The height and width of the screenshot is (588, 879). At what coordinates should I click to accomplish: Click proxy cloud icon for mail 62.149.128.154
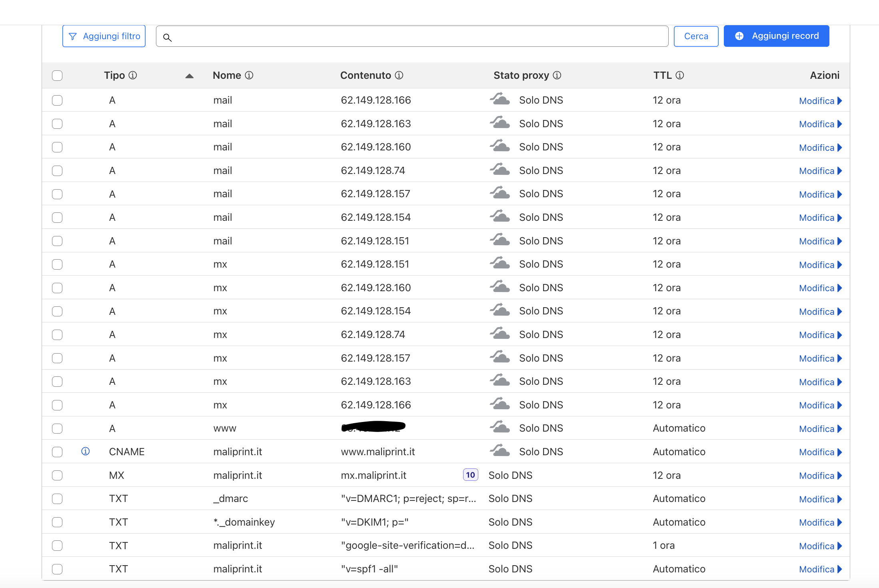coord(500,216)
